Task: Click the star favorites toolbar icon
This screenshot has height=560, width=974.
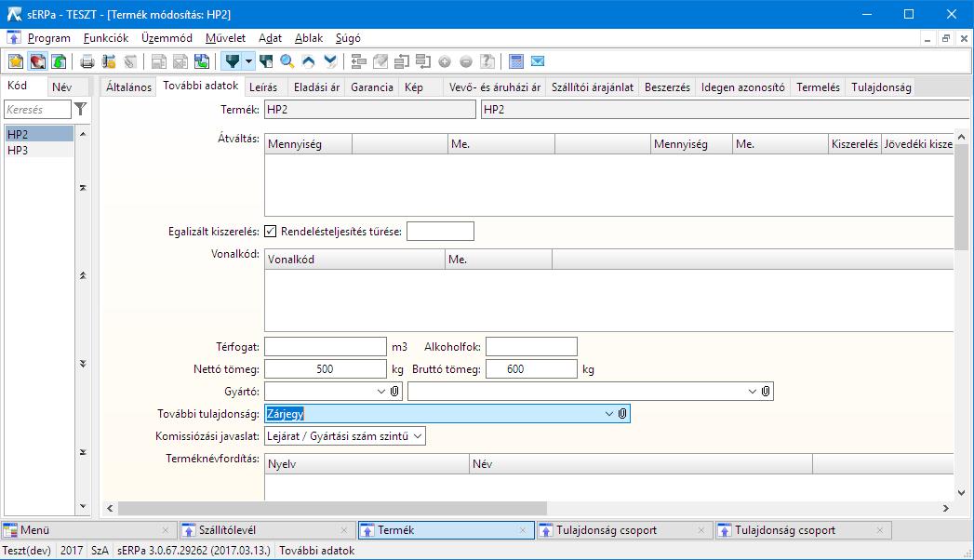Action: pos(16,62)
